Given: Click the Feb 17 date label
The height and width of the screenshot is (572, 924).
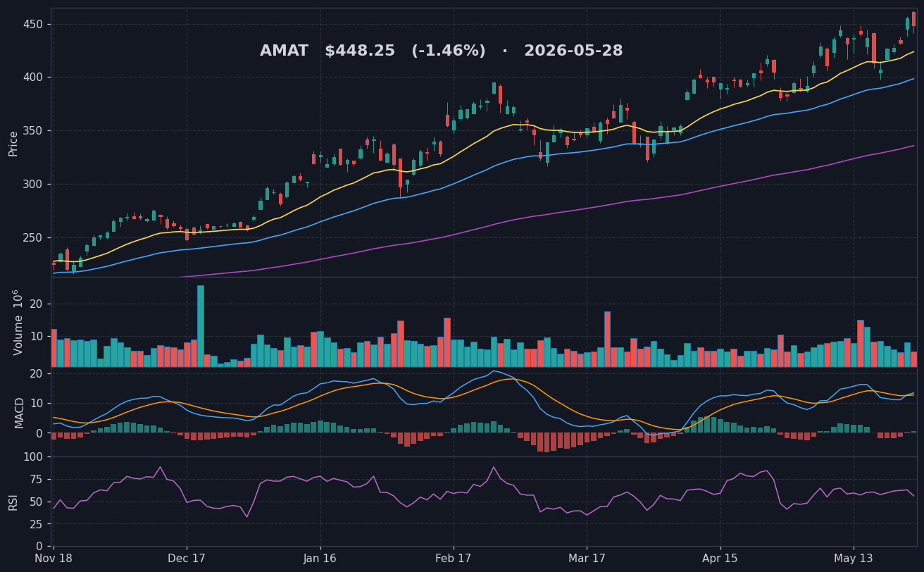Looking at the screenshot, I should coord(454,559).
